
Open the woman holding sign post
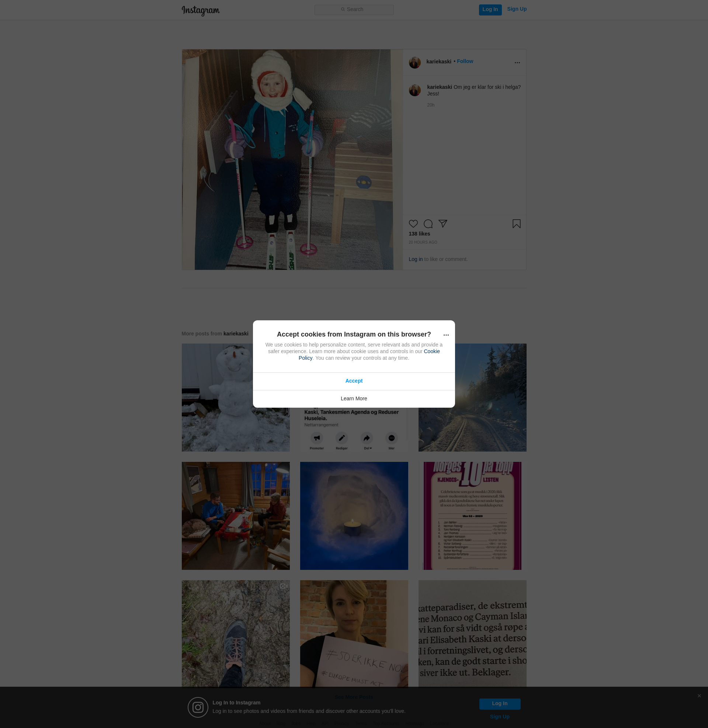(x=354, y=634)
